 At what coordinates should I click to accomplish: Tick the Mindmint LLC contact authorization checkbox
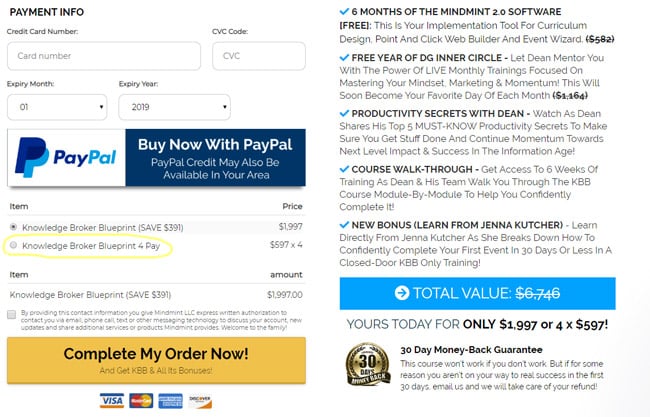tap(12, 315)
